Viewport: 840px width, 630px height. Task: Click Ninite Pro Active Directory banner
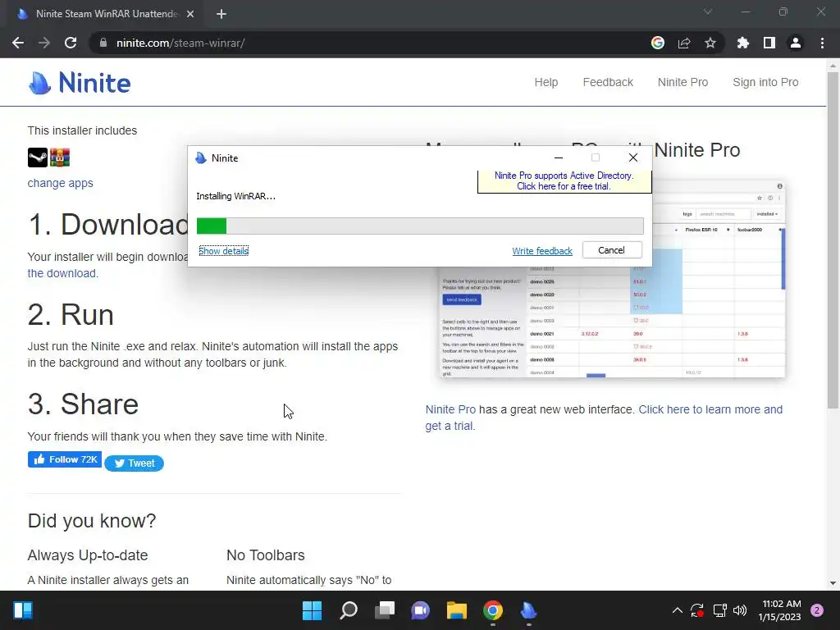(564, 181)
